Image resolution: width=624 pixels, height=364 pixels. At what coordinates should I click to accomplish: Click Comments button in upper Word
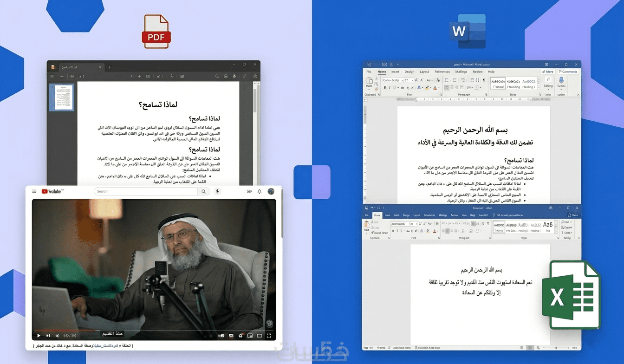(568, 71)
